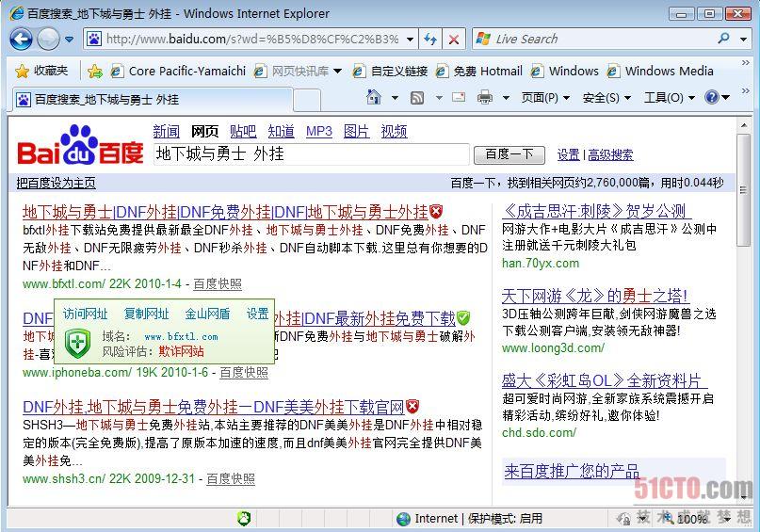Select the 百度搜索 browser tab
Image resolution: width=760 pixels, height=532 pixels.
pos(152,99)
